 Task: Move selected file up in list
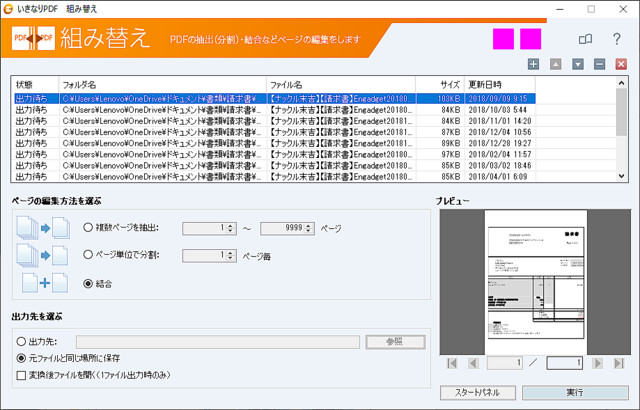point(556,64)
